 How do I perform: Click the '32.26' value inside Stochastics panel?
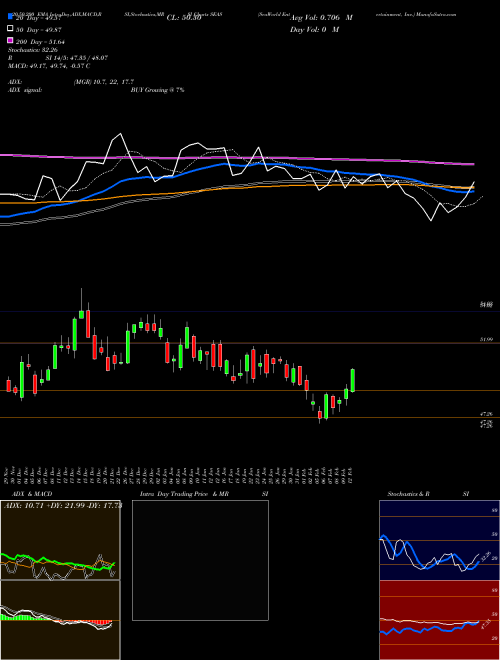pyautogui.click(x=486, y=556)
